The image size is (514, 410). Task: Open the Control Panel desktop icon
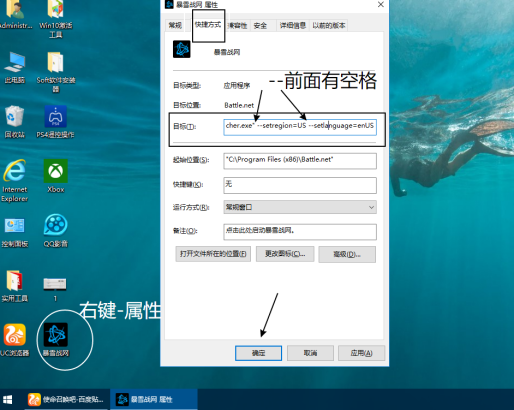pyautogui.click(x=14, y=232)
